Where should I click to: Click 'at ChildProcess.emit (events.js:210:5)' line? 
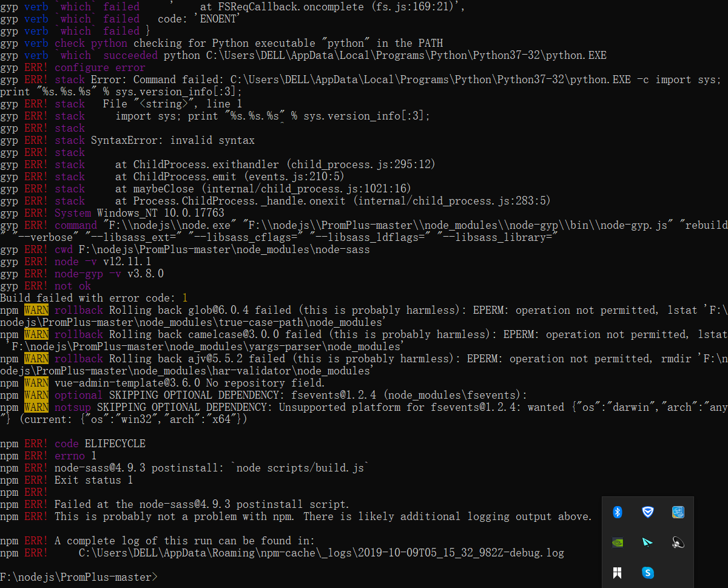230,177
